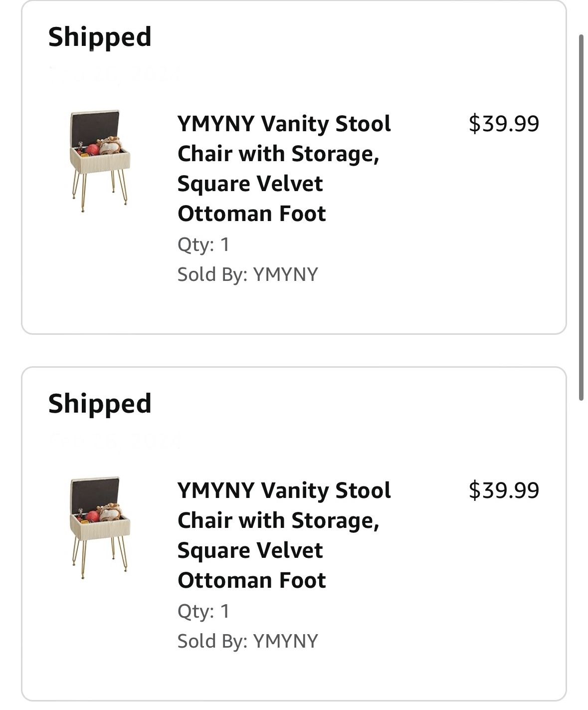This screenshot has width=588, height=710.
Task: Tap Qty: 1 in the first shipment
Action: tap(203, 244)
